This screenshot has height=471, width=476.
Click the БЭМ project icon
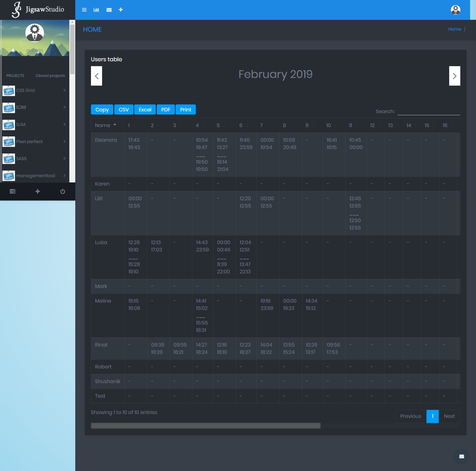[9, 108]
